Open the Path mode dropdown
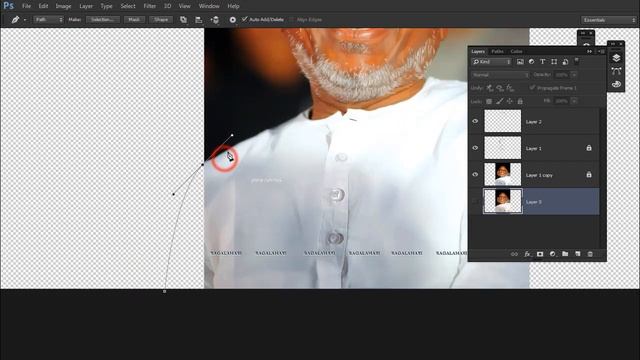This screenshot has width=640, height=360. click(x=48, y=20)
